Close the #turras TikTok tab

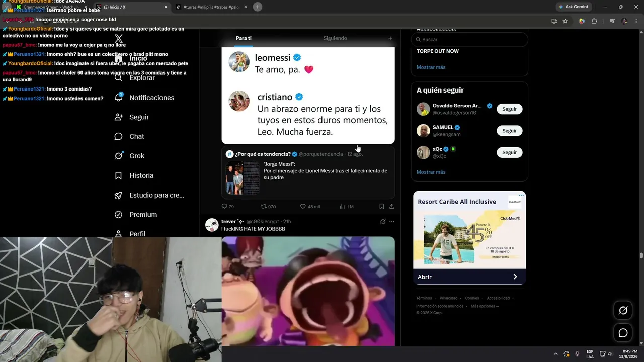coord(246,7)
